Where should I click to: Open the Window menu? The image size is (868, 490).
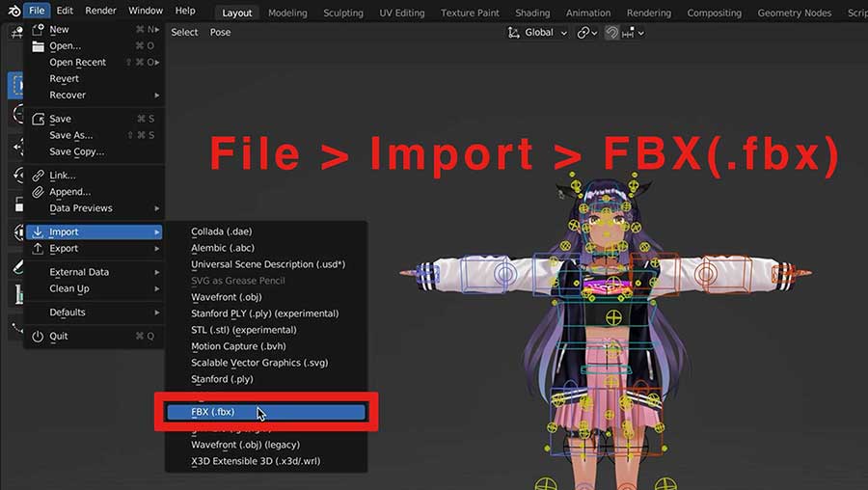coord(146,11)
